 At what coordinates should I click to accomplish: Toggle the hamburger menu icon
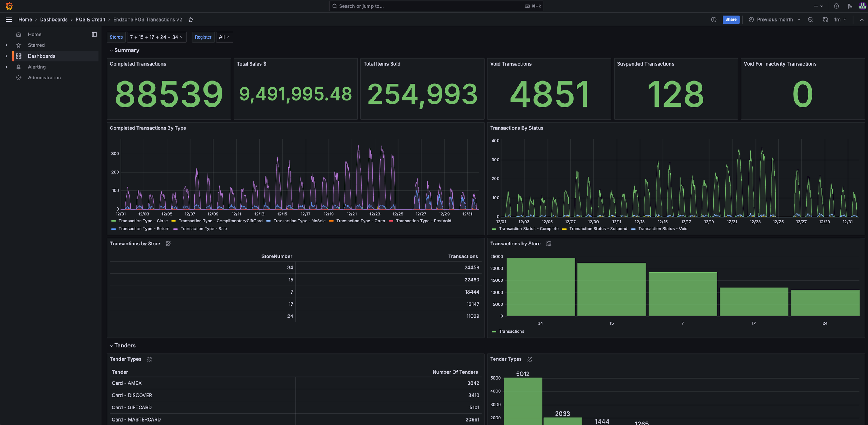pos(9,19)
